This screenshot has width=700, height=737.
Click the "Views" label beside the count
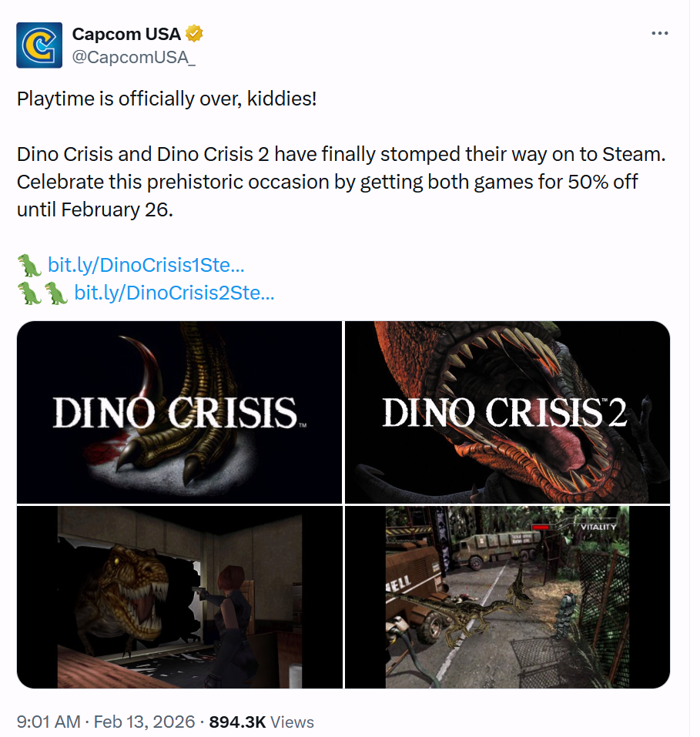click(292, 722)
